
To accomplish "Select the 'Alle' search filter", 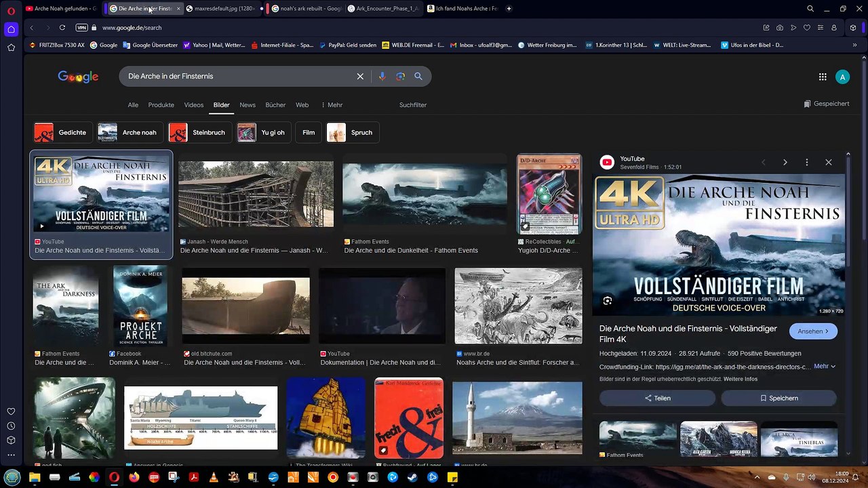I will point(133,105).
